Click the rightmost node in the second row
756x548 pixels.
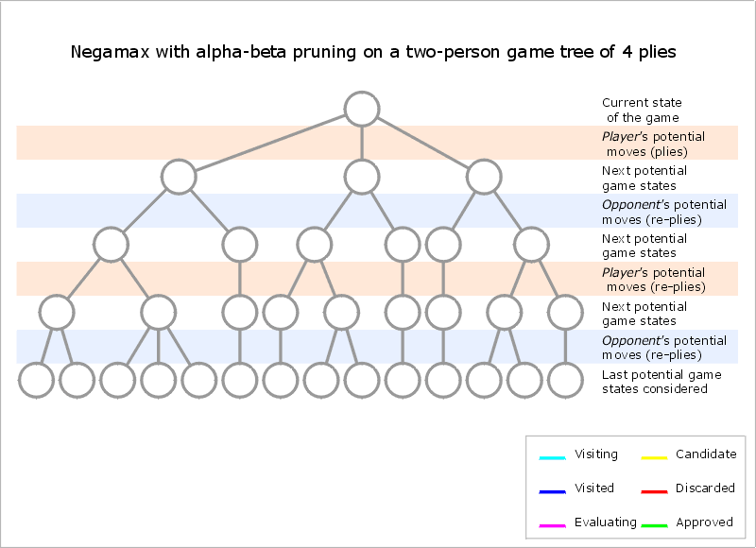[x=484, y=177]
